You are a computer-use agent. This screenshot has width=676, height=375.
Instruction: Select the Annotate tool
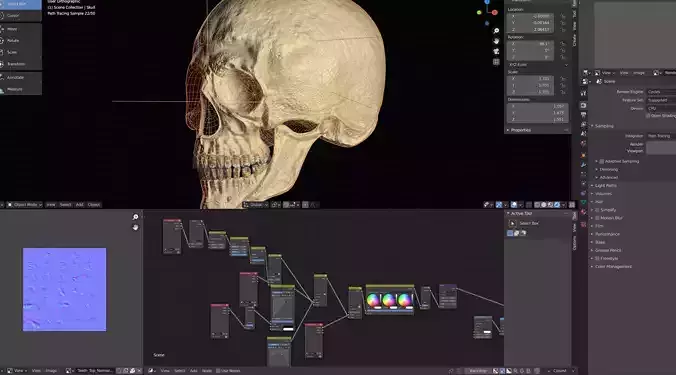[x=20, y=78]
